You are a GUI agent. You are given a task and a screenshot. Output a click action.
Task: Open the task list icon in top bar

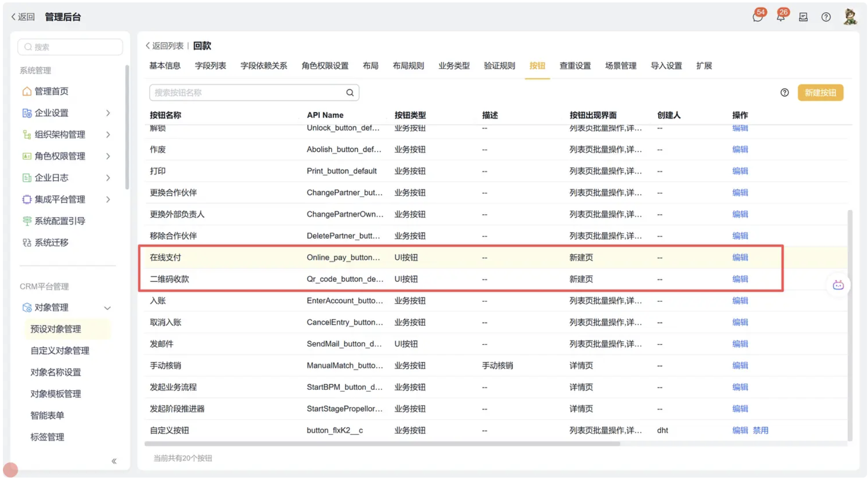pos(803,17)
